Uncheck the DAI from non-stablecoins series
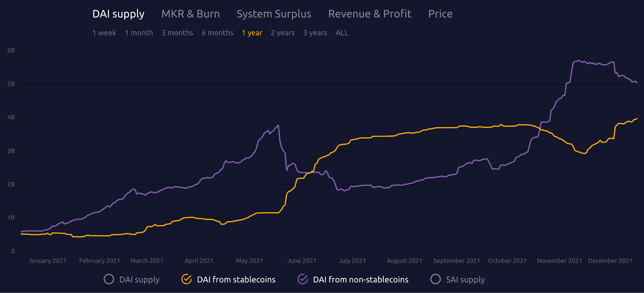 303,279
